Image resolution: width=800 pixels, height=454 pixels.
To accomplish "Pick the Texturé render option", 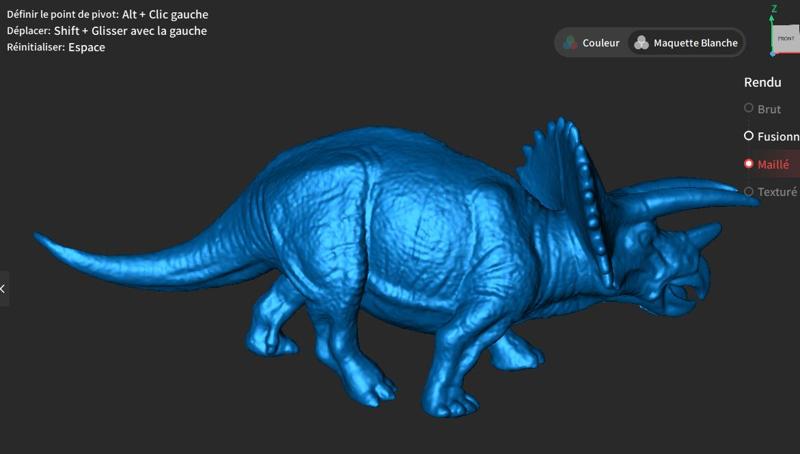I will [x=771, y=192].
